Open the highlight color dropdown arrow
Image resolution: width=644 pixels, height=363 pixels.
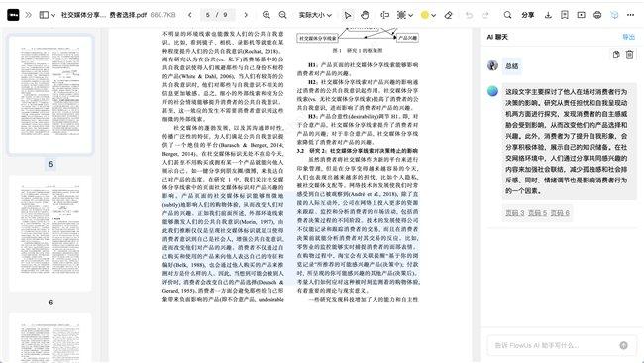[x=434, y=15]
